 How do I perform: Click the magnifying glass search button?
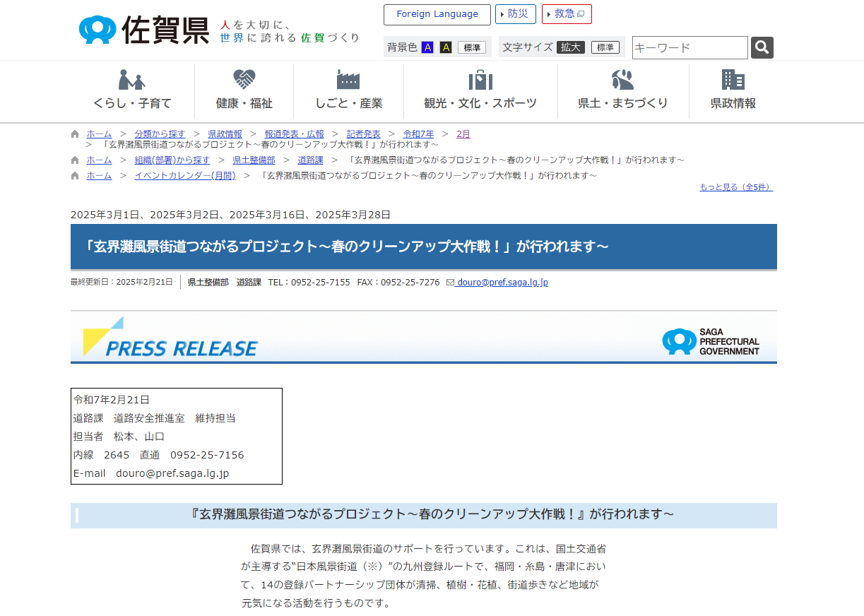pos(762,47)
